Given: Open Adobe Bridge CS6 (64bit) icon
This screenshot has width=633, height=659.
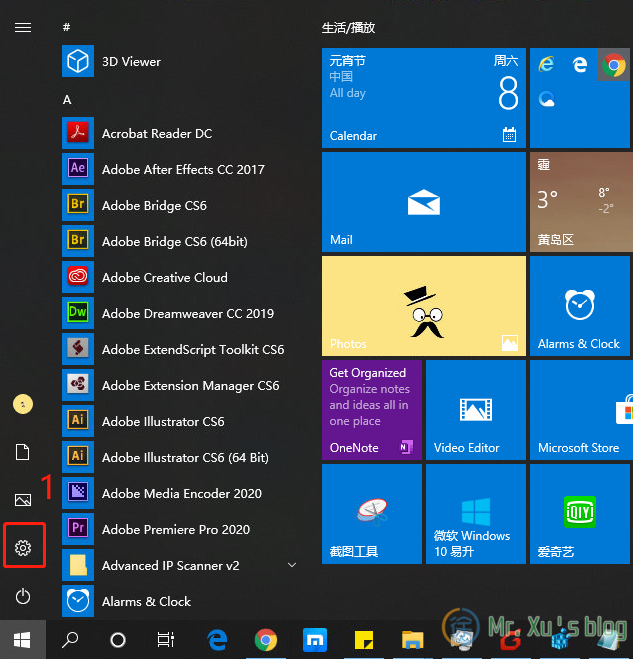Looking at the screenshot, I should click(x=78, y=241).
